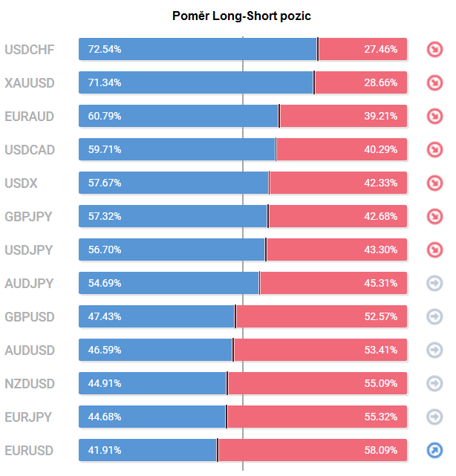Viewport: 456px width, 476px height.
Task: Click the GBPJPY red trend arrow icon
Action: [x=434, y=216]
